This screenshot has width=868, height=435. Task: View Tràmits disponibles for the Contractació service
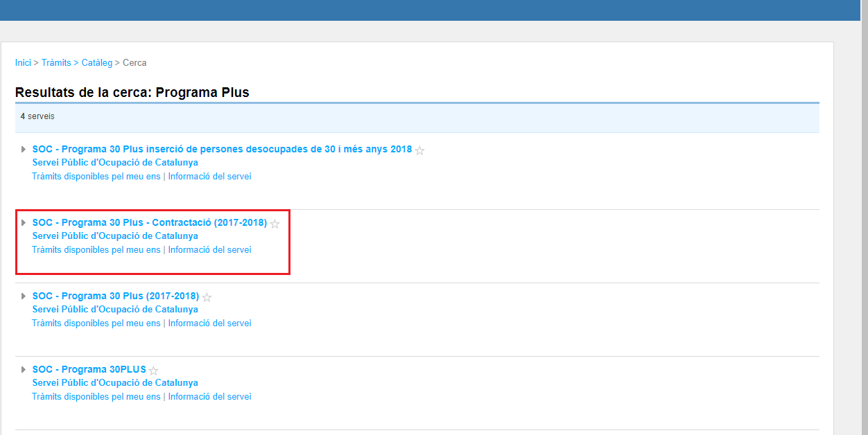click(x=96, y=249)
